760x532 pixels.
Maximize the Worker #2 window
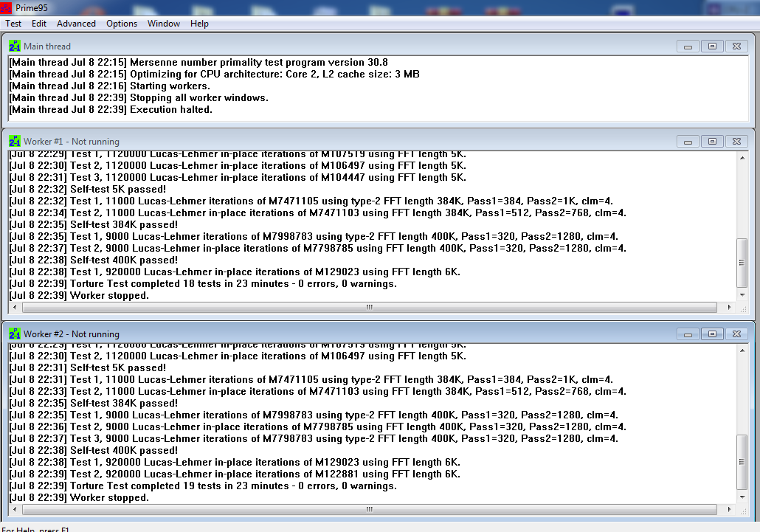pyautogui.click(x=712, y=334)
